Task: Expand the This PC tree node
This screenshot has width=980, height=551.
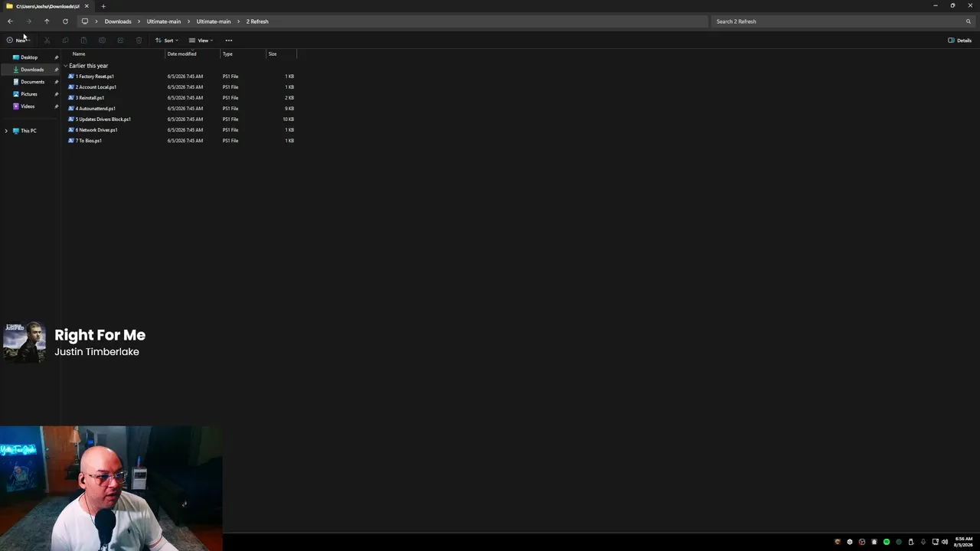Action: pyautogui.click(x=6, y=131)
